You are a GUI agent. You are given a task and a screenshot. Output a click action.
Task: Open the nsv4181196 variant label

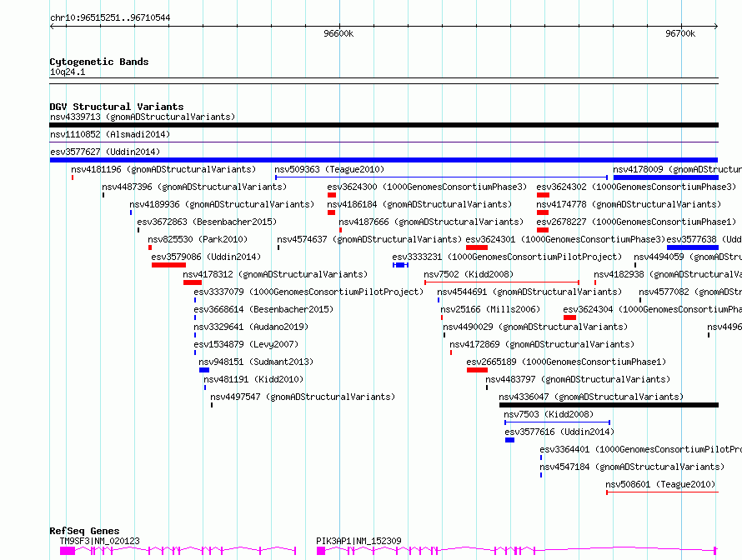point(163,169)
